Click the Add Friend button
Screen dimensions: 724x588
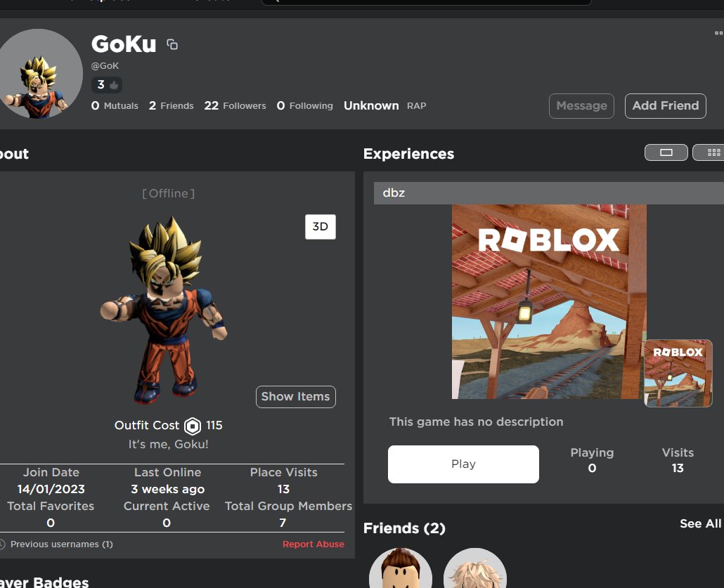point(666,105)
